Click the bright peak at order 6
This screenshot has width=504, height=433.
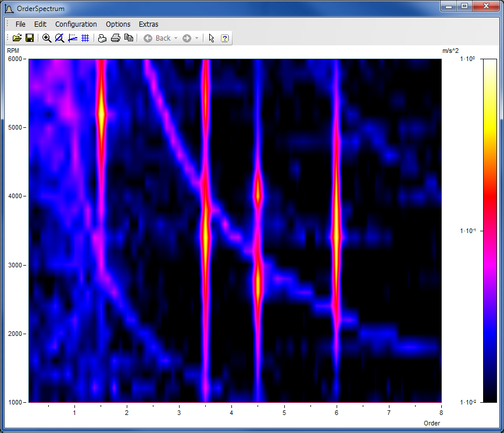[x=336, y=235]
